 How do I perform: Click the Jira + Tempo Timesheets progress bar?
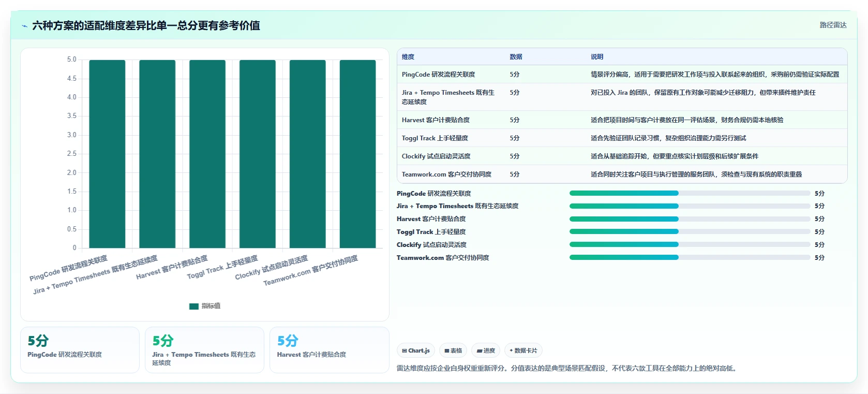pyautogui.click(x=690, y=206)
